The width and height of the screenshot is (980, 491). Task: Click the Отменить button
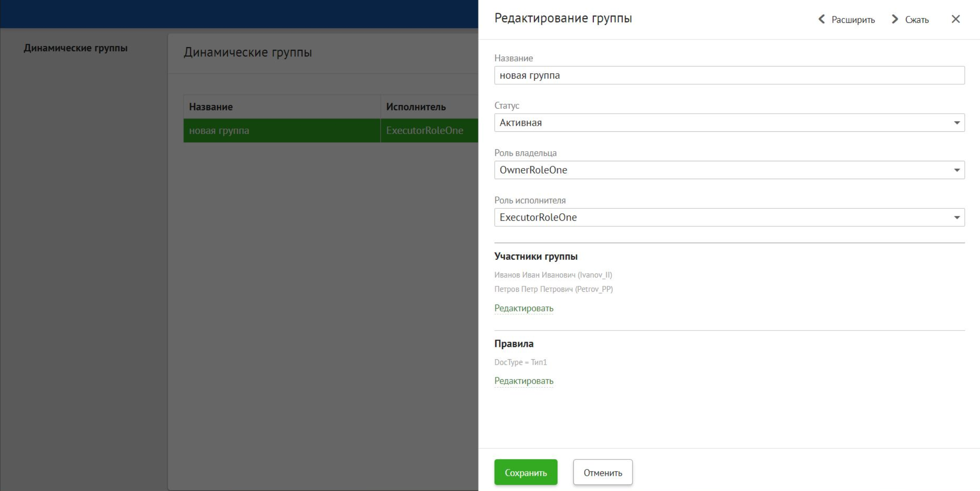(x=603, y=472)
